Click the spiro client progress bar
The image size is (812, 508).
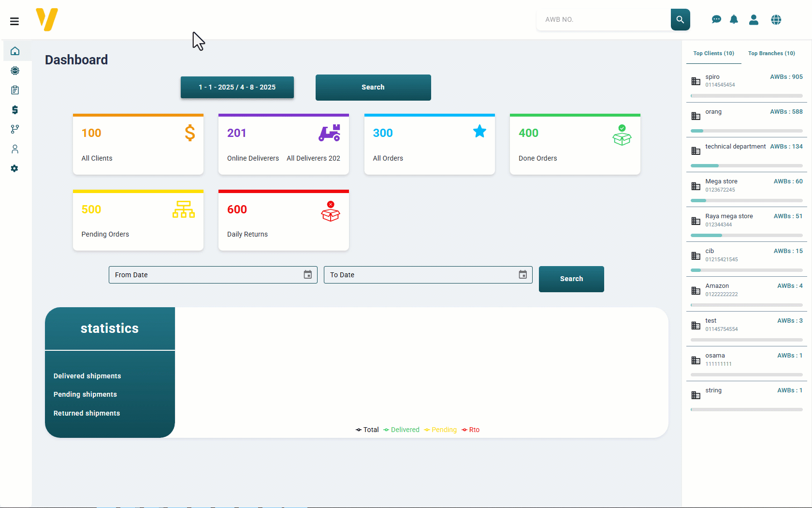(x=746, y=96)
